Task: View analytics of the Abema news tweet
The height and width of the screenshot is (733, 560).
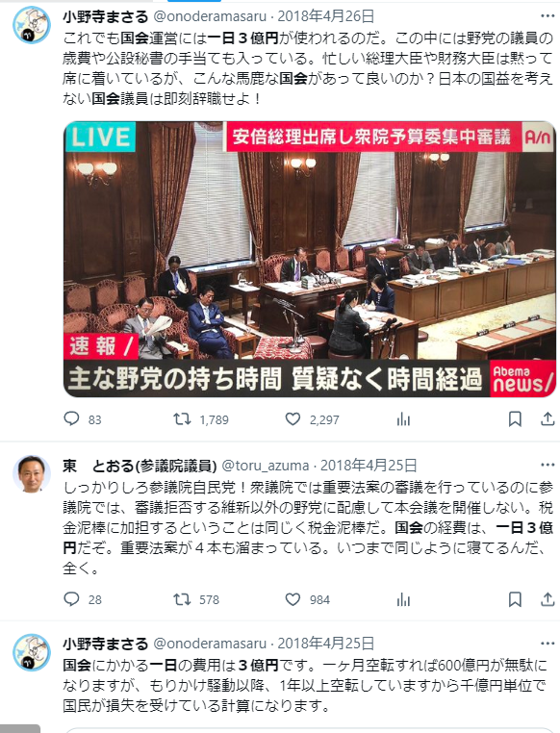Action: (403, 418)
